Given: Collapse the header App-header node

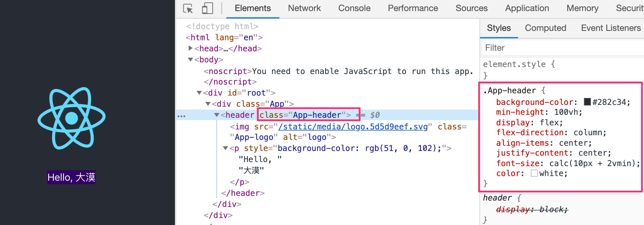Looking at the screenshot, I should (217, 115).
